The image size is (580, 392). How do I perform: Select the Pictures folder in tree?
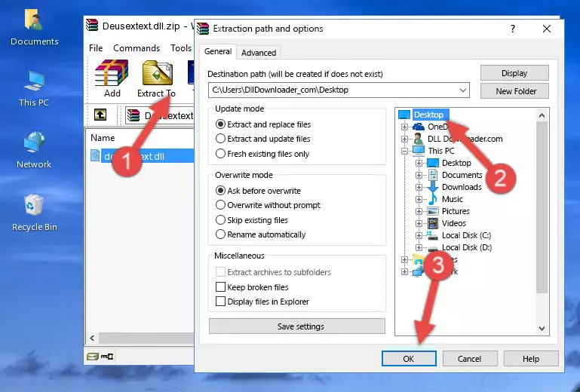[x=456, y=211]
